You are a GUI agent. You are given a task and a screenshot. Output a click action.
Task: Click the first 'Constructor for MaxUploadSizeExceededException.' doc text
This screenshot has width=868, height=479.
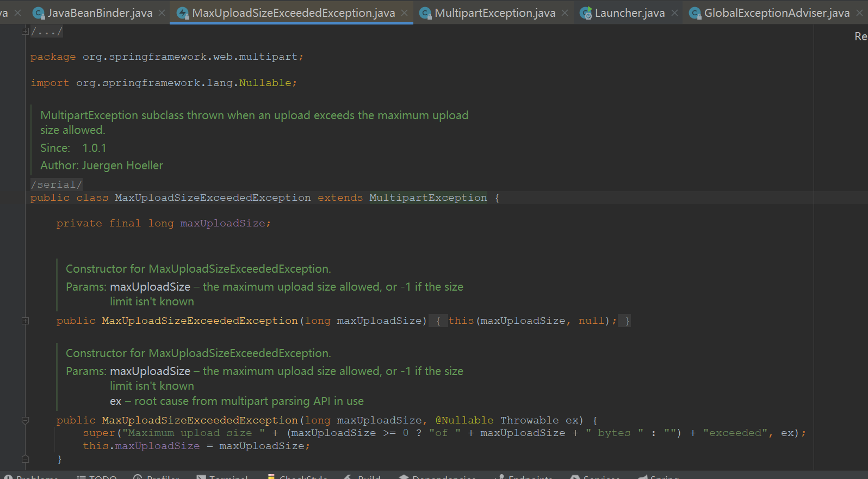[199, 269]
